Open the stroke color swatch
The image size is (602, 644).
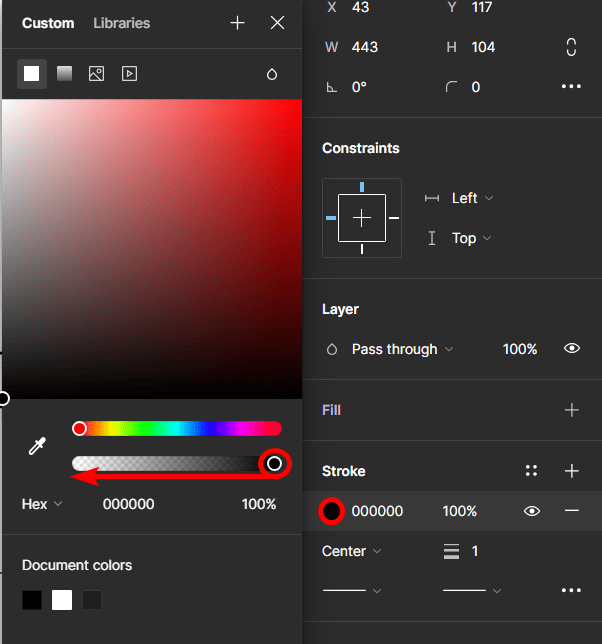coord(331,511)
